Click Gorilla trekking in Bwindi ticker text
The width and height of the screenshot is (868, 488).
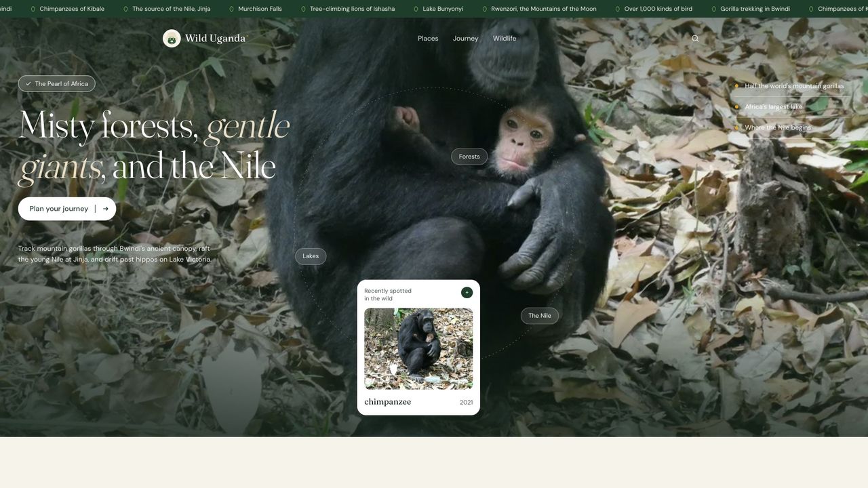pos(755,9)
